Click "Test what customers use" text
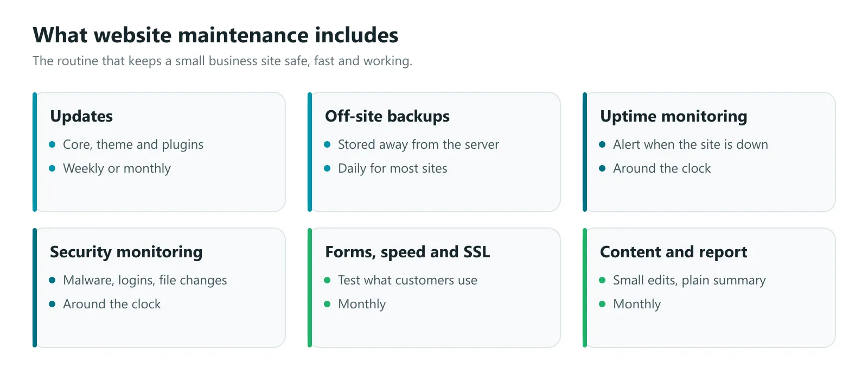The height and width of the screenshot is (380, 868). coord(407,280)
